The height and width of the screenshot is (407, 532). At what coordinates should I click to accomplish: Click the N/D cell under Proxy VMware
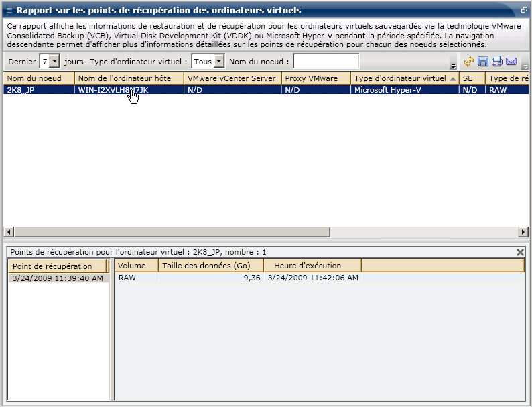316,90
